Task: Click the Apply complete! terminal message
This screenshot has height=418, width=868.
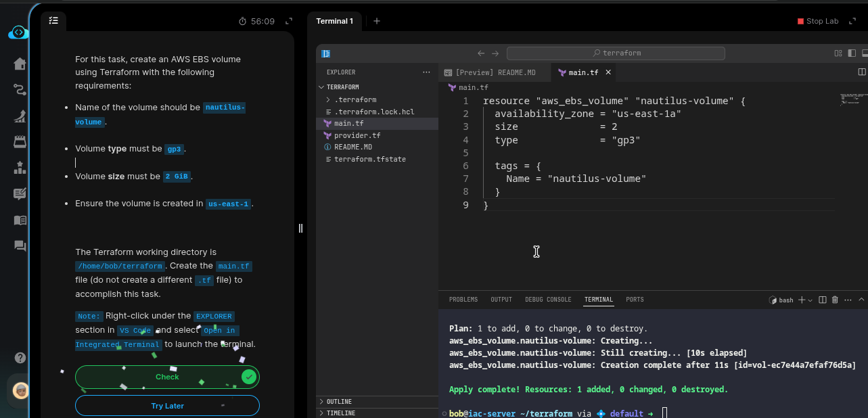Action: click(x=589, y=390)
